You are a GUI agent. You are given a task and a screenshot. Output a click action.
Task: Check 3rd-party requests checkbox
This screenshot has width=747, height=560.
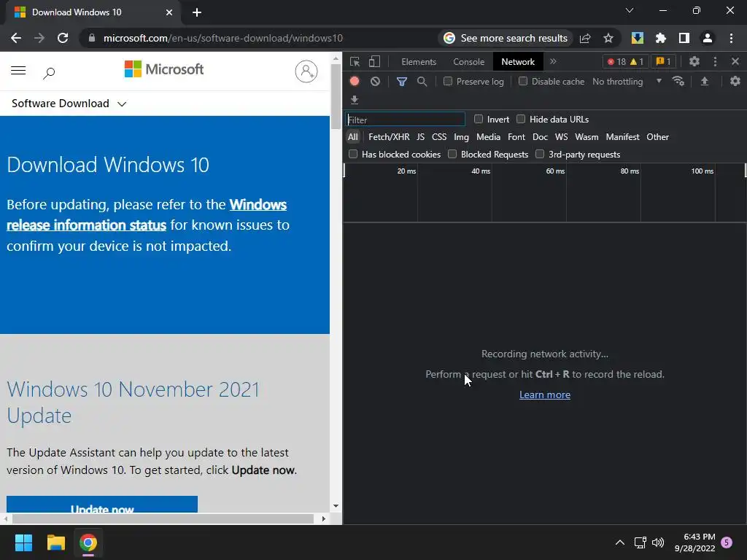(540, 154)
